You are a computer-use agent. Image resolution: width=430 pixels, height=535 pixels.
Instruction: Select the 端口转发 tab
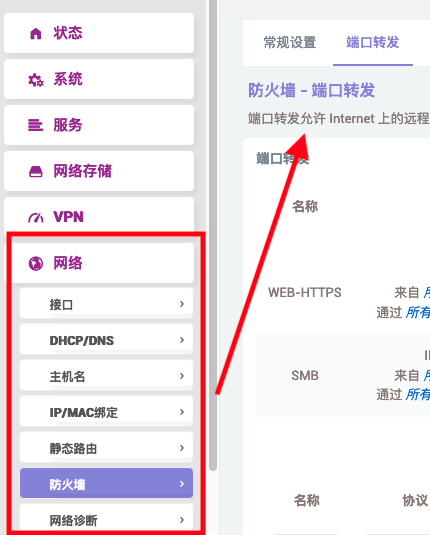(373, 43)
